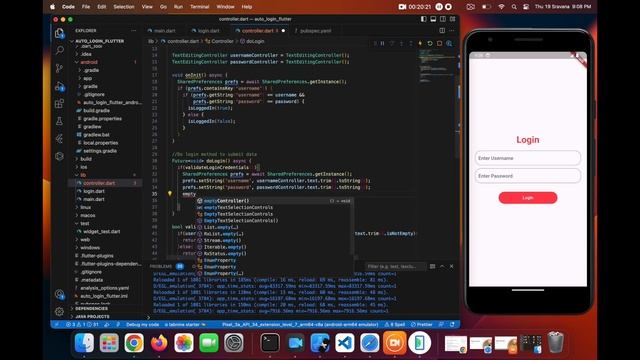Stop the debug session
The image size is (640, 360).
[440, 43]
